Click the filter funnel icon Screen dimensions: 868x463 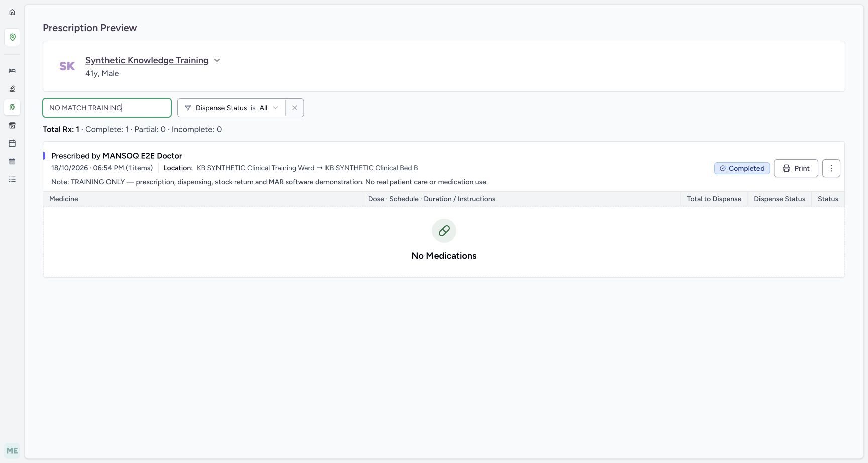(x=188, y=108)
